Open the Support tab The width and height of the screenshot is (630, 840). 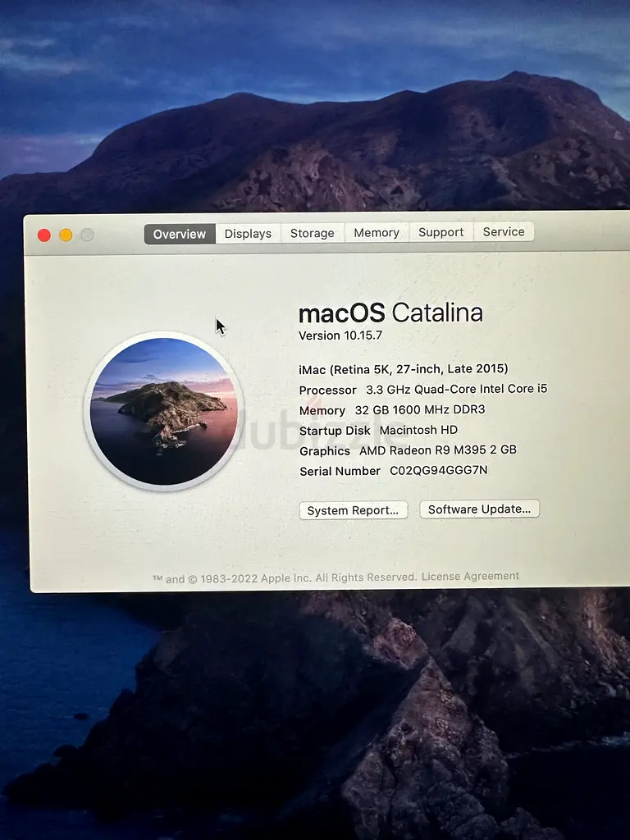(441, 232)
